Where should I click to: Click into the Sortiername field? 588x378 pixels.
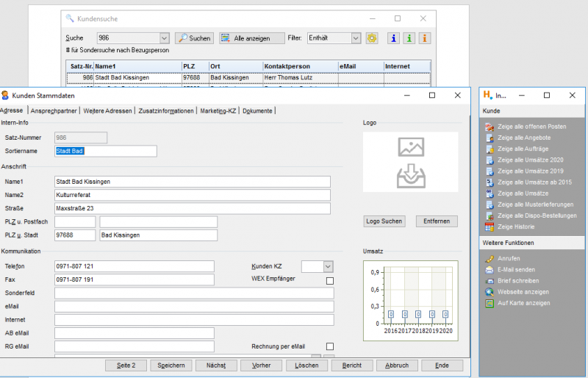pos(106,151)
